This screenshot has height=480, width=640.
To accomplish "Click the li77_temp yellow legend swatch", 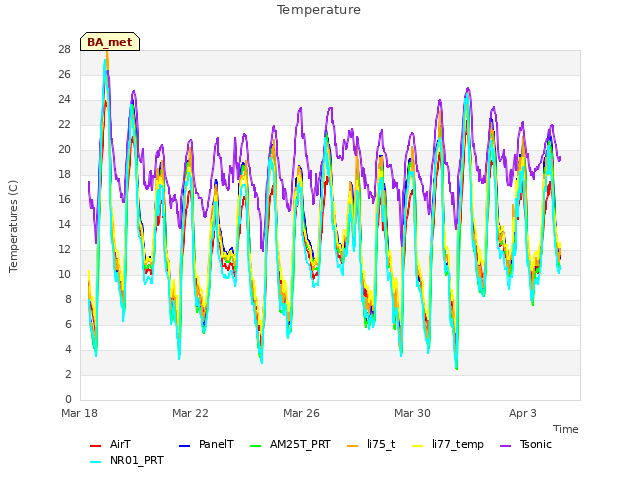I will coord(418,446).
